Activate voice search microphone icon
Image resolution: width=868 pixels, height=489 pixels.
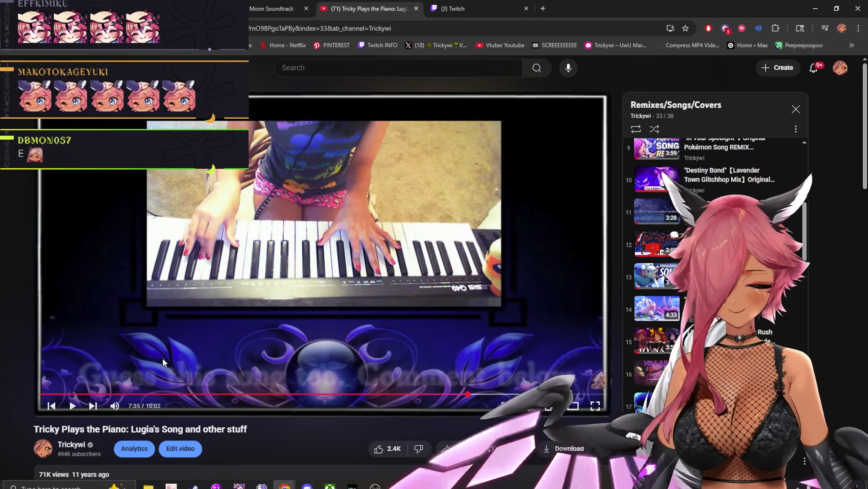(x=568, y=68)
